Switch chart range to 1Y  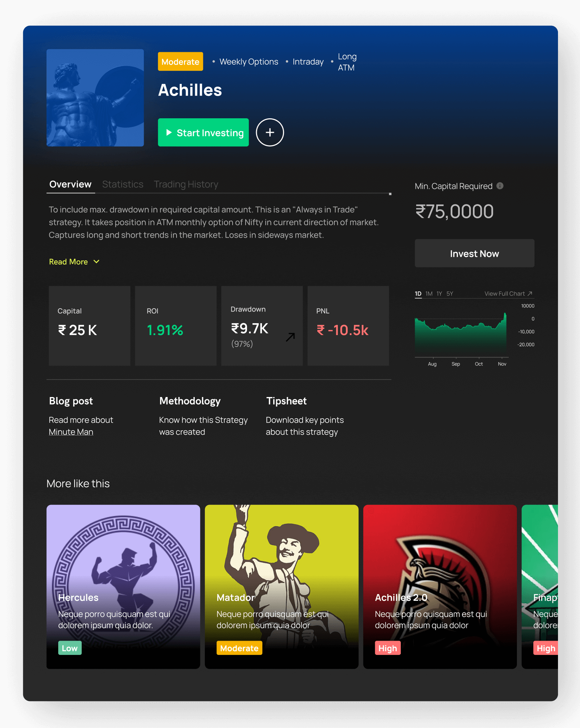(x=439, y=294)
